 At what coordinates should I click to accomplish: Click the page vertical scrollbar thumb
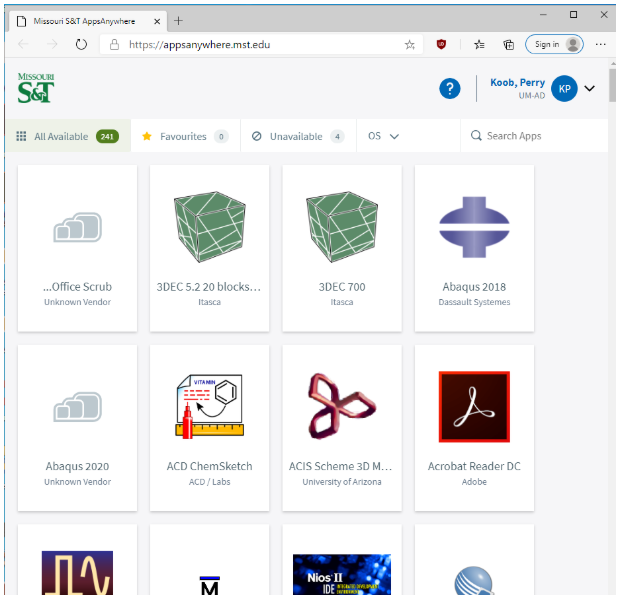pyautogui.click(x=612, y=85)
